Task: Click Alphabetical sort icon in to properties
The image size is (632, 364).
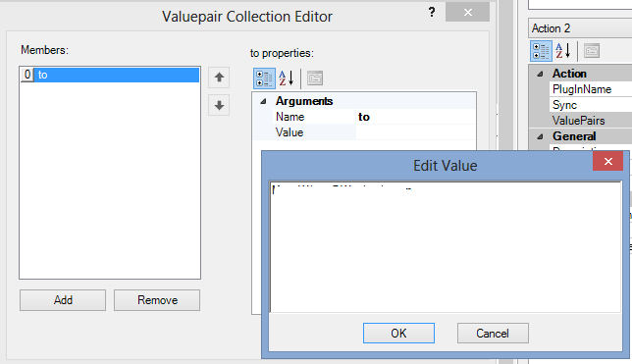Action: click(x=287, y=78)
